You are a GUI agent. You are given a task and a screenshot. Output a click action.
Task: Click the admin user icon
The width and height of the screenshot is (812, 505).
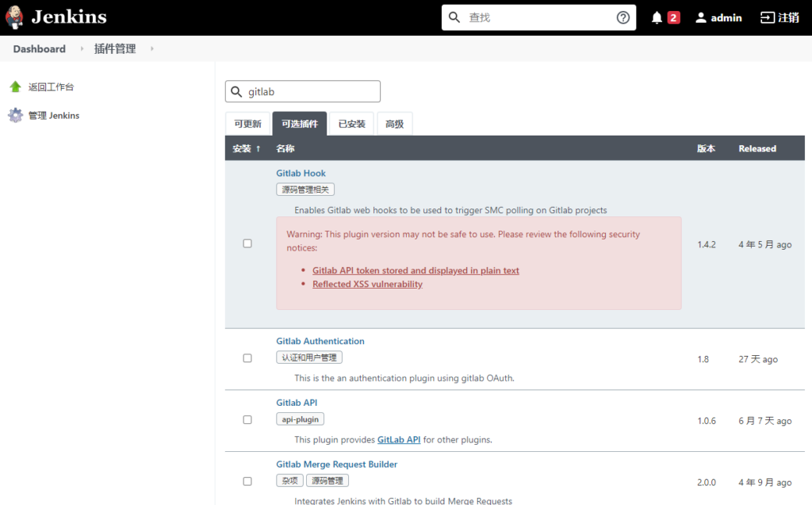coord(701,17)
